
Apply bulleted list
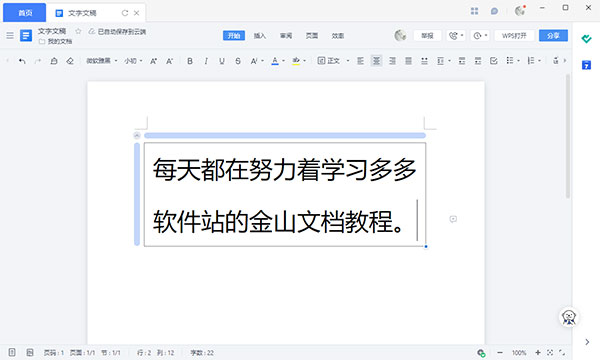click(x=510, y=60)
